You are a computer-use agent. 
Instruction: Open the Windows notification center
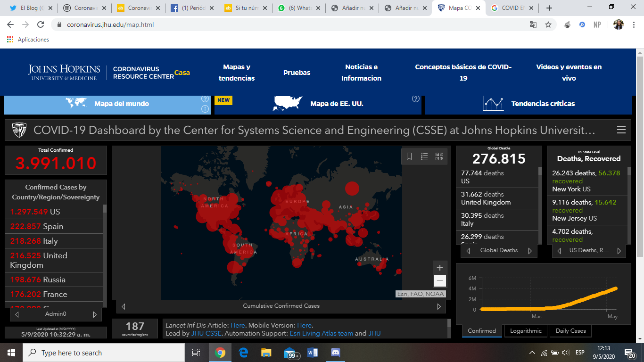[630, 353]
